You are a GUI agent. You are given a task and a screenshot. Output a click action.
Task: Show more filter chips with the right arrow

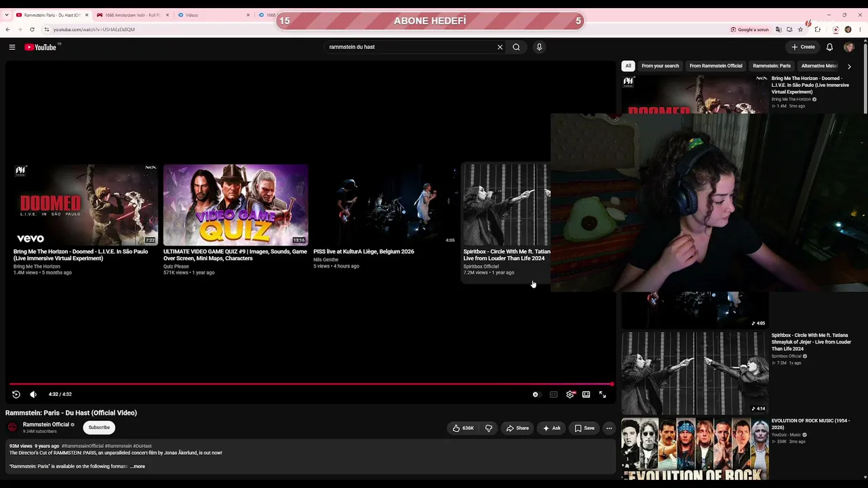pos(849,66)
